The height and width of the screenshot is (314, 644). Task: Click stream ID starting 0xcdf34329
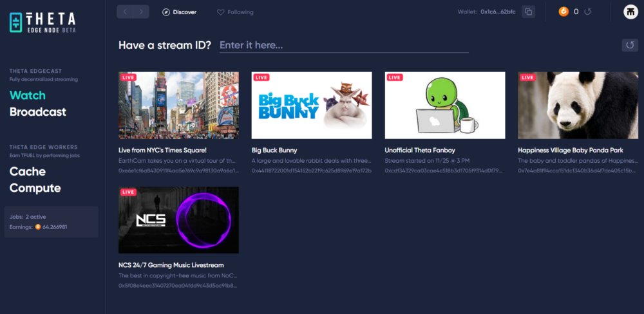(x=444, y=171)
